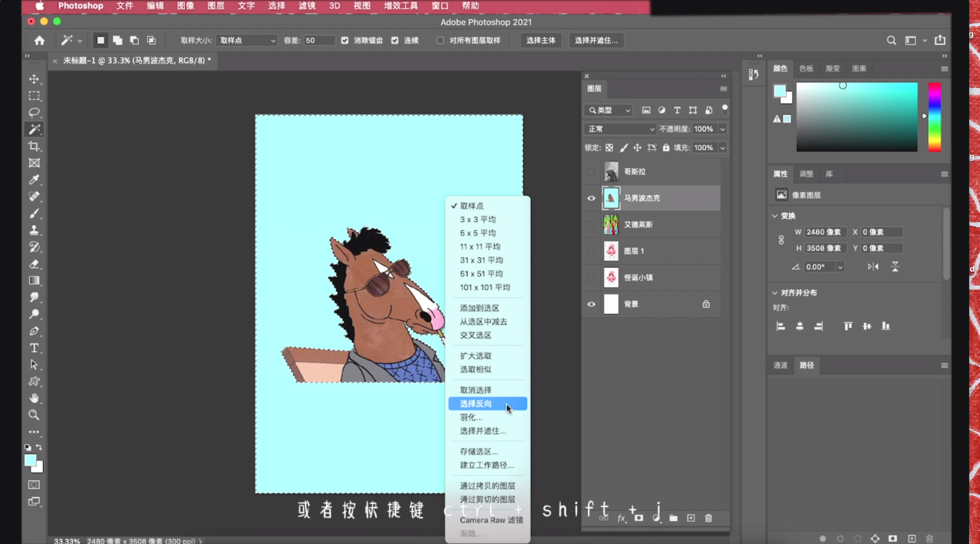The image size is (980, 544).
Task: Select the Hand tool
Action: coord(34,398)
